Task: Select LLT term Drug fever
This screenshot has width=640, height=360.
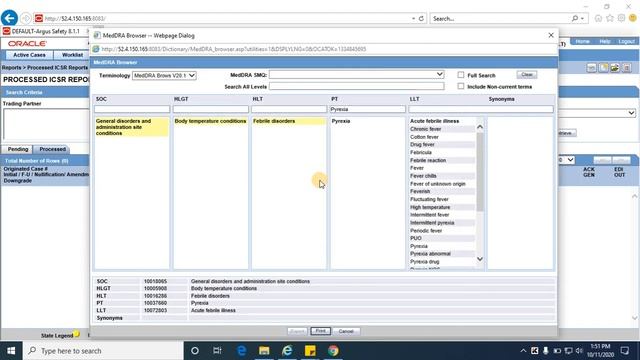Action: 422,144
